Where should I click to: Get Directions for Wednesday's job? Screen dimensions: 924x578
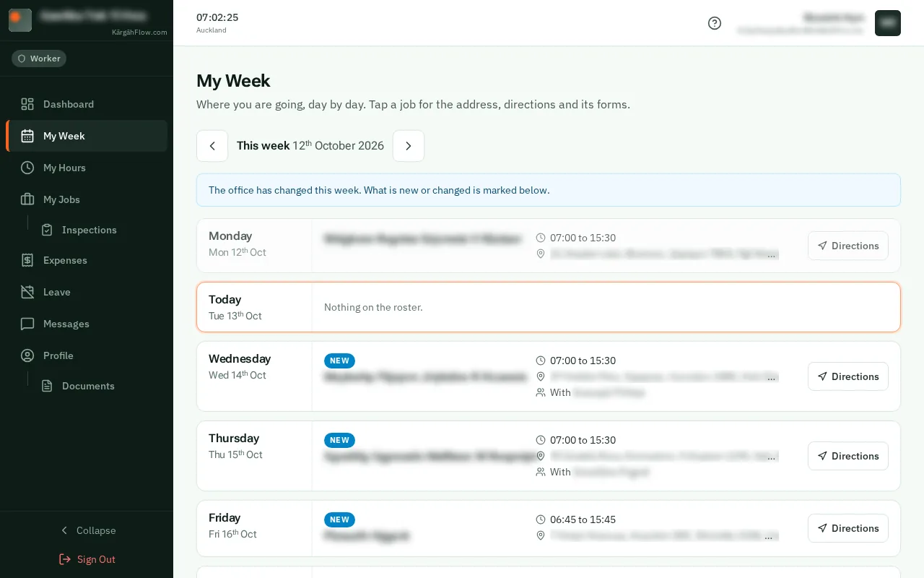tap(848, 376)
